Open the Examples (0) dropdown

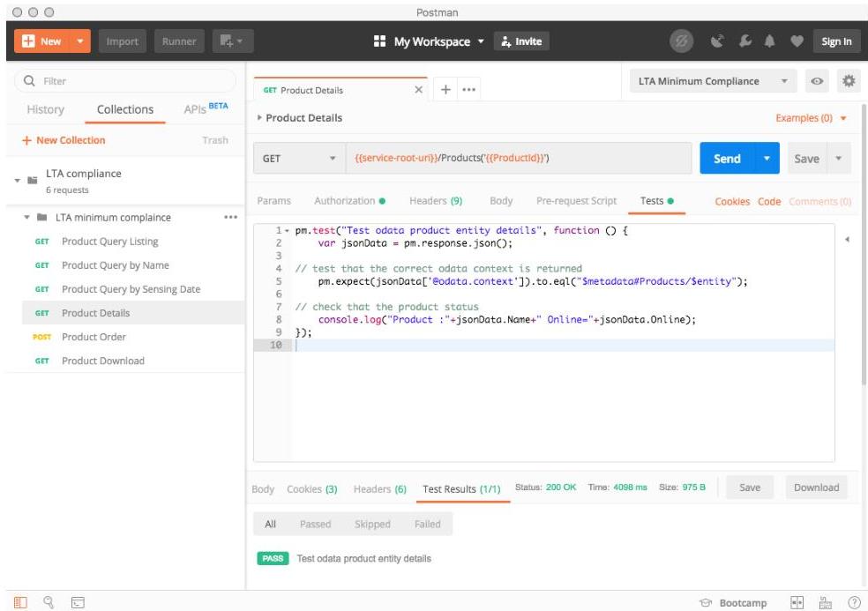point(811,118)
